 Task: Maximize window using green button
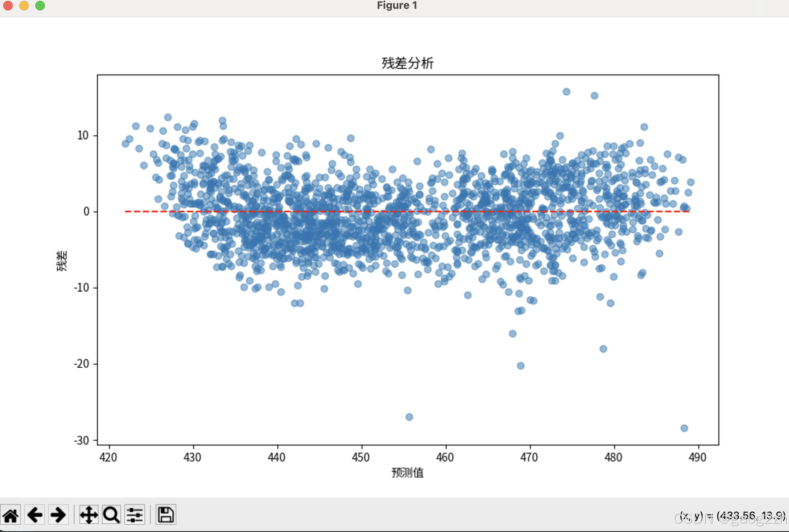point(40,5)
